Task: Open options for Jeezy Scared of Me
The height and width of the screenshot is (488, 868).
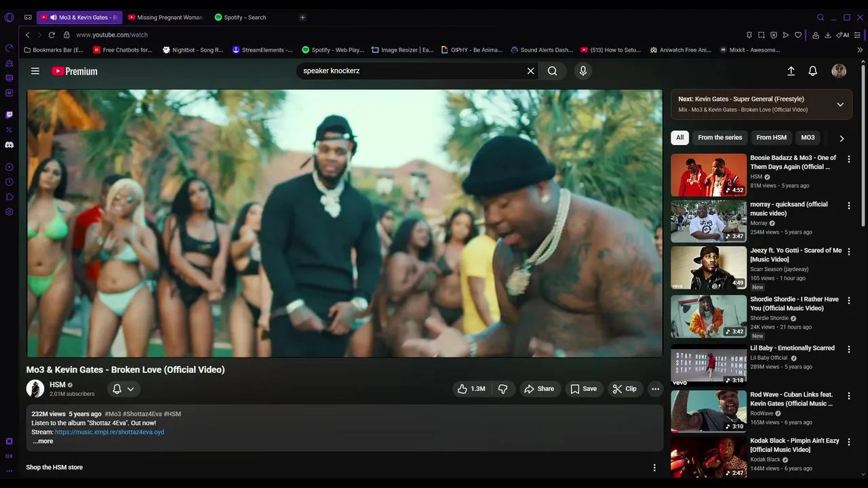Action: 848,251
